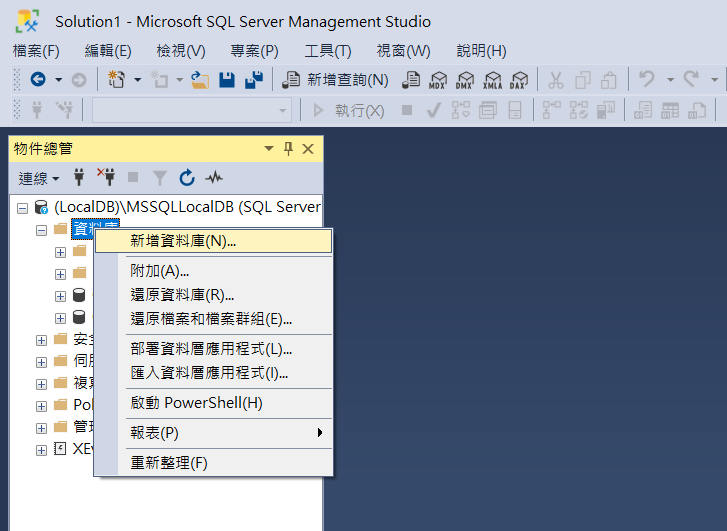The width and height of the screenshot is (727, 531).
Task: Open a new MDX query
Action: [438, 80]
